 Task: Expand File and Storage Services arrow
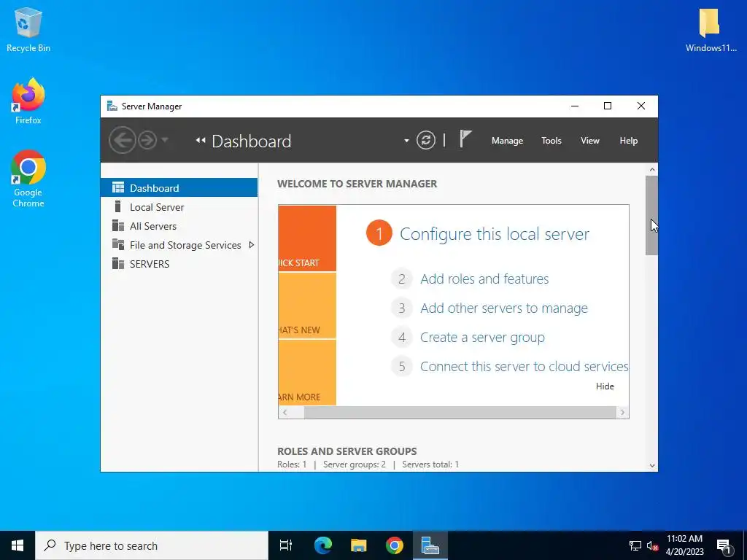[251, 245]
